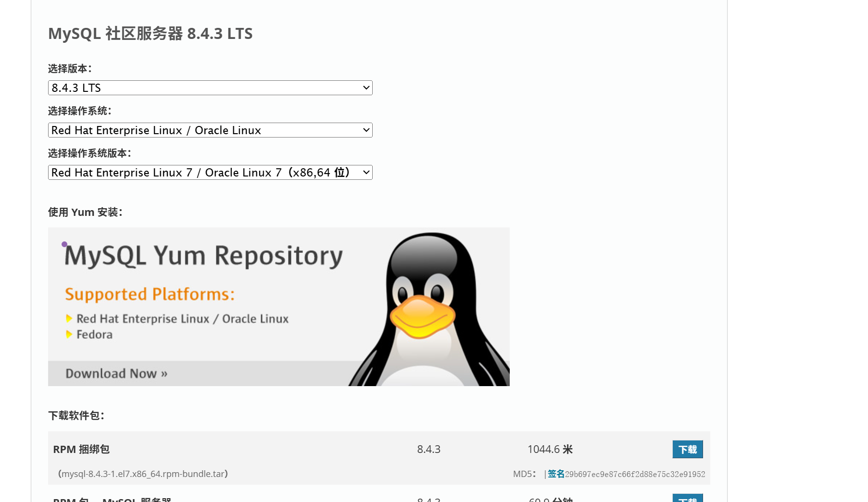Image resolution: width=868 pixels, height=502 pixels.
Task: Click the 下载软件包 section label
Action: 76,415
